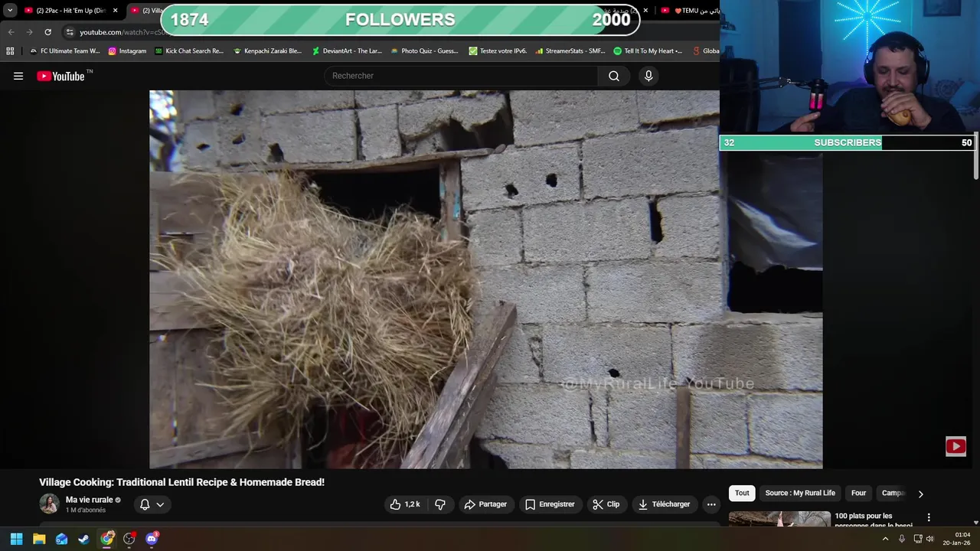This screenshot has width=980, height=551.
Task: Open Instagram bookmark
Action: 127,51
